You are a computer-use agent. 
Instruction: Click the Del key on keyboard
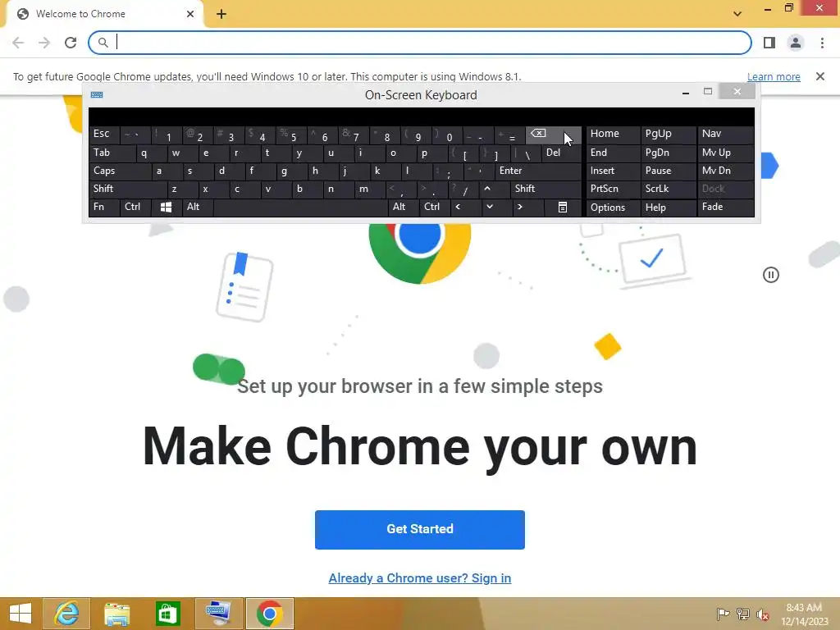coord(561,153)
